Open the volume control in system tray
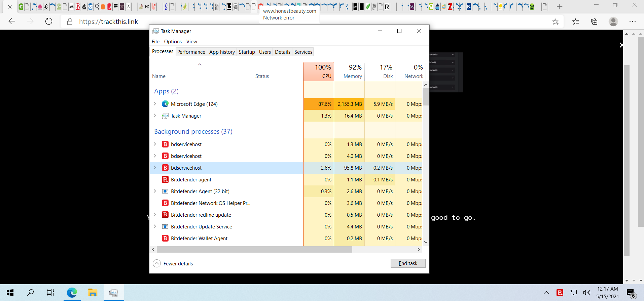Image resolution: width=644 pixels, height=301 pixels. tap(587, 293)
